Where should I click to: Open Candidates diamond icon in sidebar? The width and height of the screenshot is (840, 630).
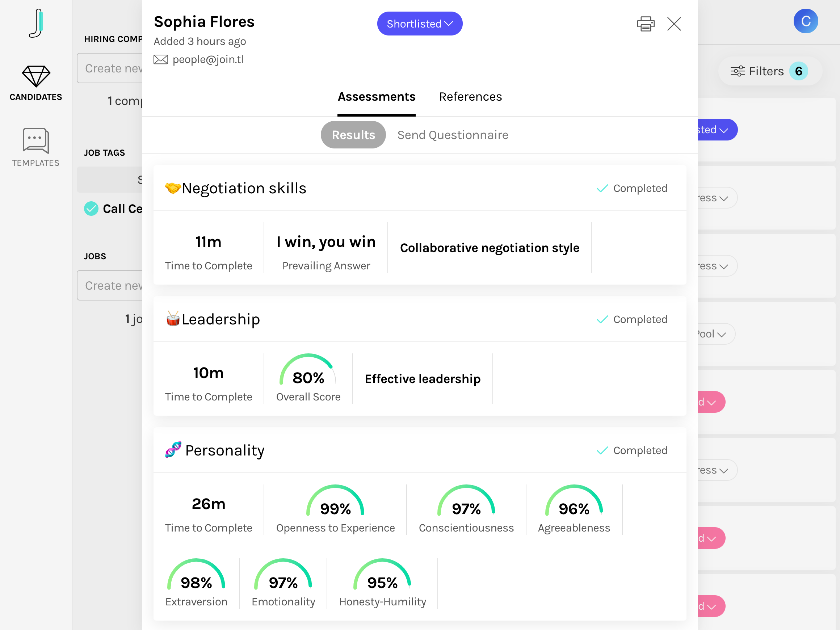point(36,76)
